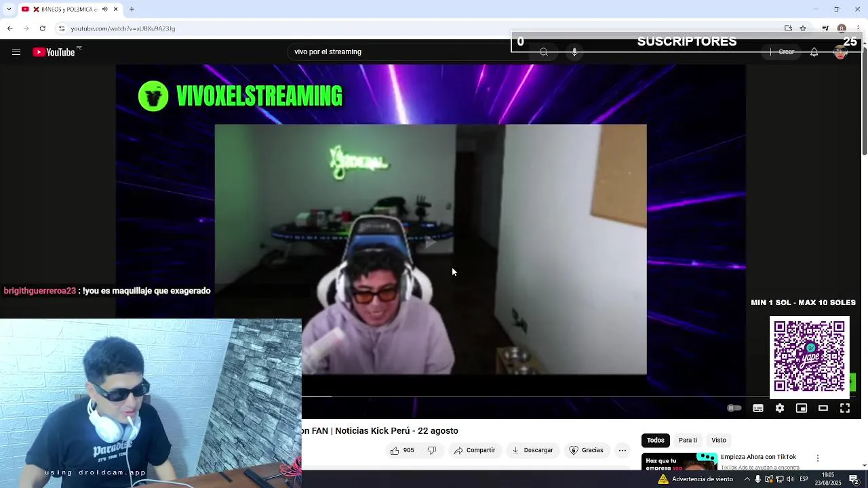Image resolution: width=868 pixels, height=488 pixels.
Task: Open the volume tray icon
Action: (790, 479)
